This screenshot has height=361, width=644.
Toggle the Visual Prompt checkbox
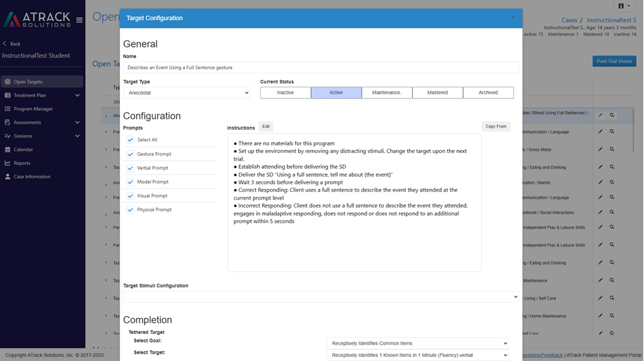point(130,196)
